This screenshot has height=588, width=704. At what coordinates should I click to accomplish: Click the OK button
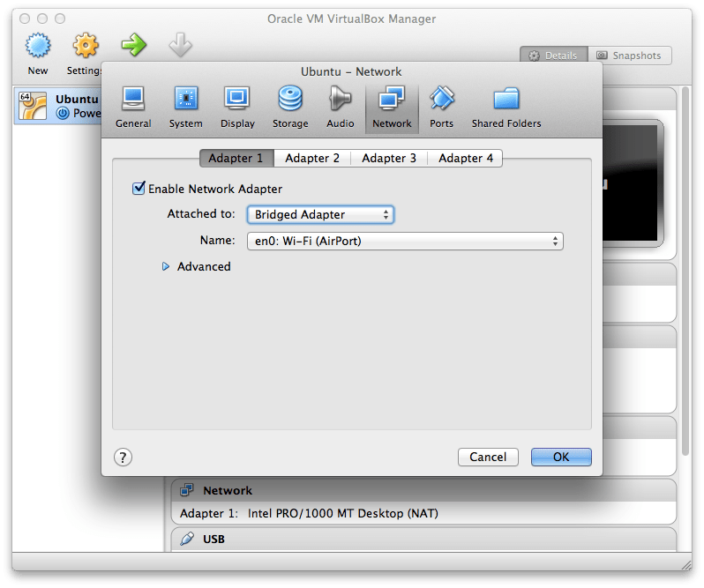pyautogui.click(x=561, y=457)
